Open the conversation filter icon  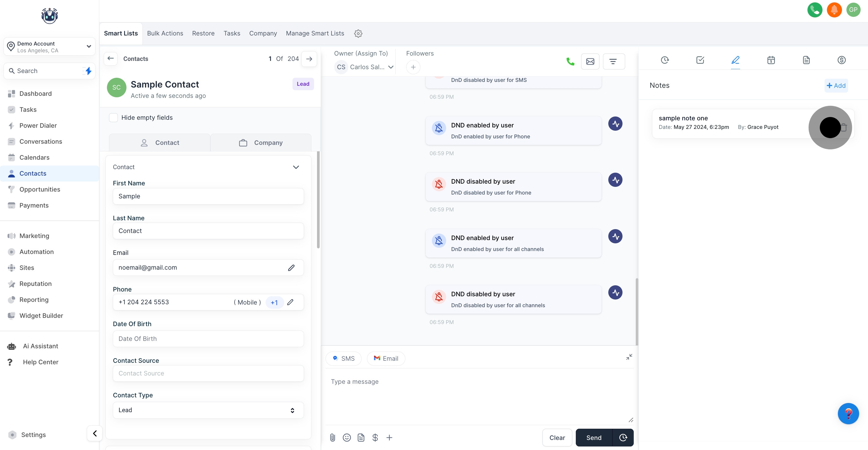[613, 61]
